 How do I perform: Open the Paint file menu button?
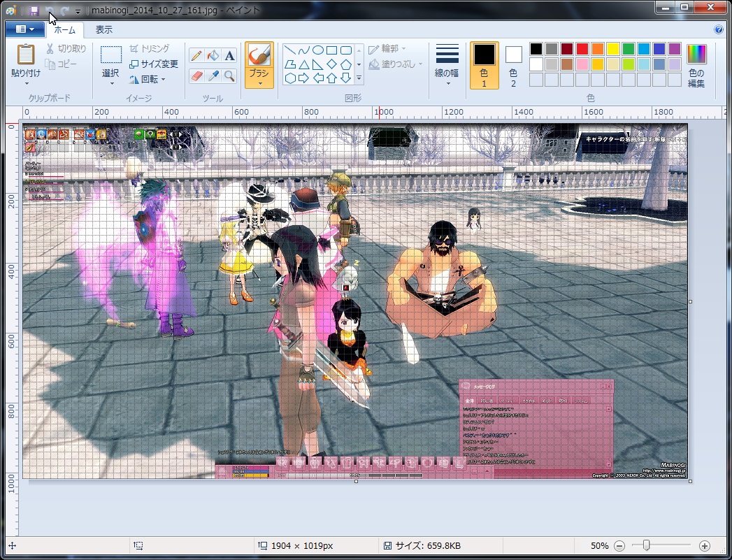[24, 29]
